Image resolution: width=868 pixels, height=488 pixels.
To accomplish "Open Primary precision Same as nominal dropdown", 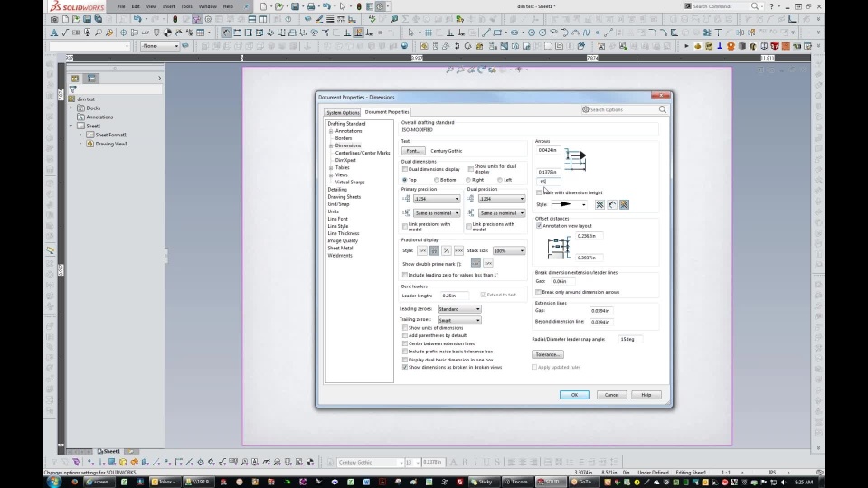I will coord(436,213).
